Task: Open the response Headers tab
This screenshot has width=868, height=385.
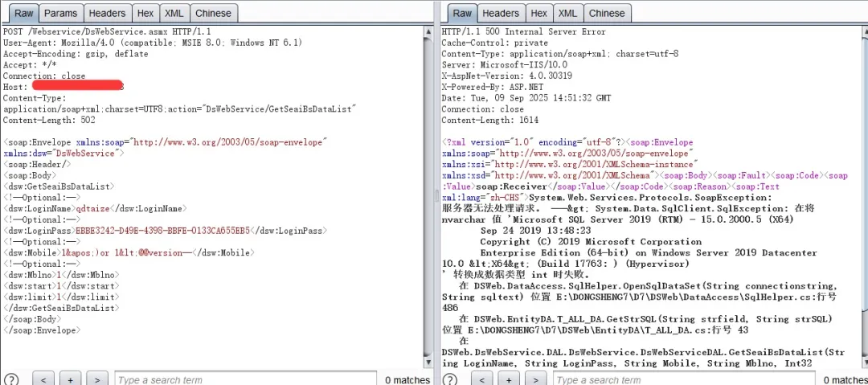Action: click(x=500, y=13)
